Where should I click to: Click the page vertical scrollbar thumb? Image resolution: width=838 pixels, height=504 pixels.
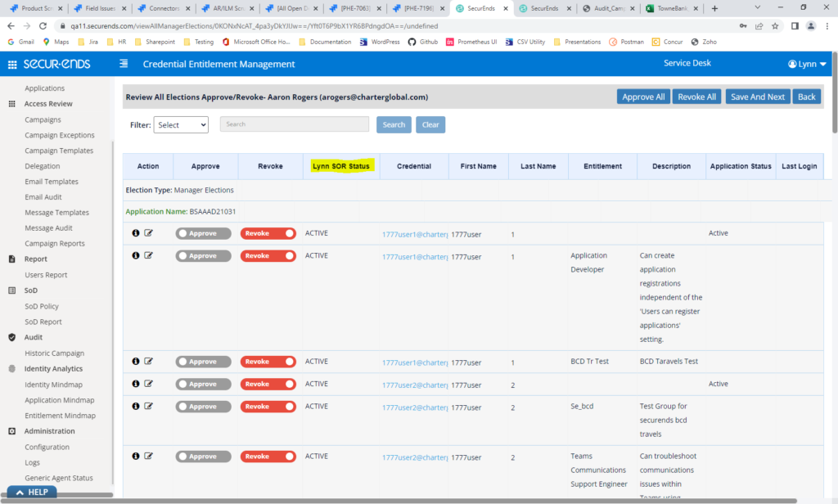(834, 91)
